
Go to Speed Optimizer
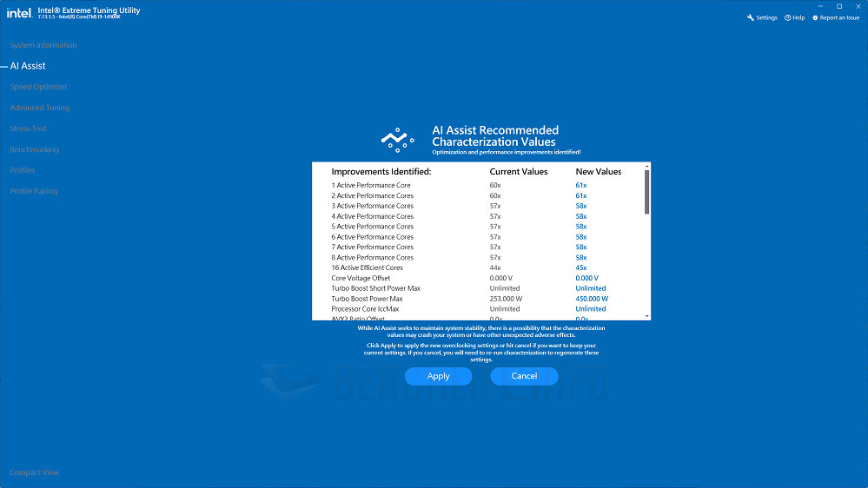[38, 86]
